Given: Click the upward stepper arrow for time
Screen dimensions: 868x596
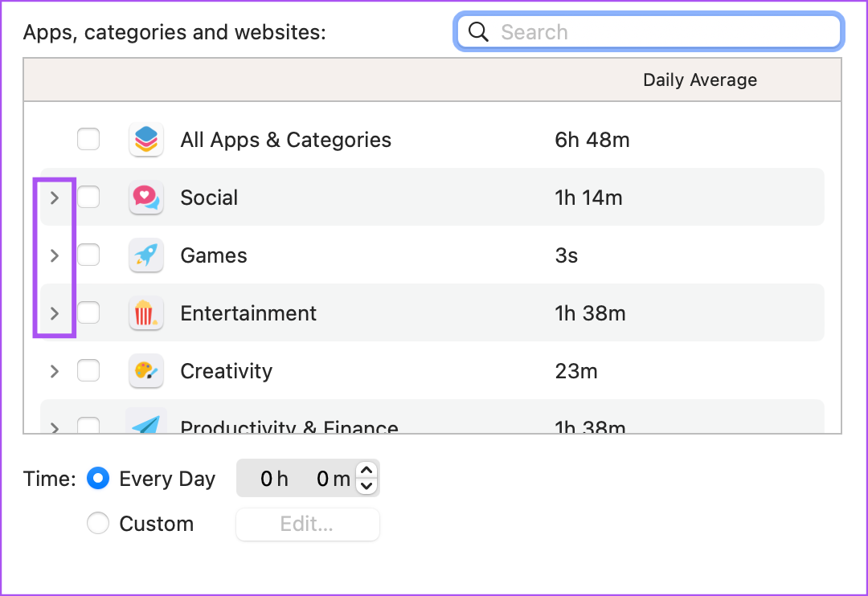Looking at the screenshot, I should pyautogui.click(x=366, y=471).
